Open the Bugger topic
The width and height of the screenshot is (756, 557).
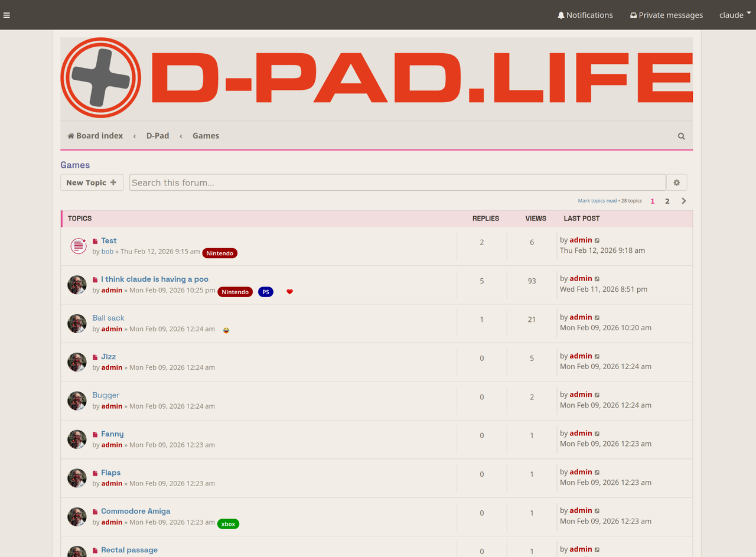tap(106, 395)
